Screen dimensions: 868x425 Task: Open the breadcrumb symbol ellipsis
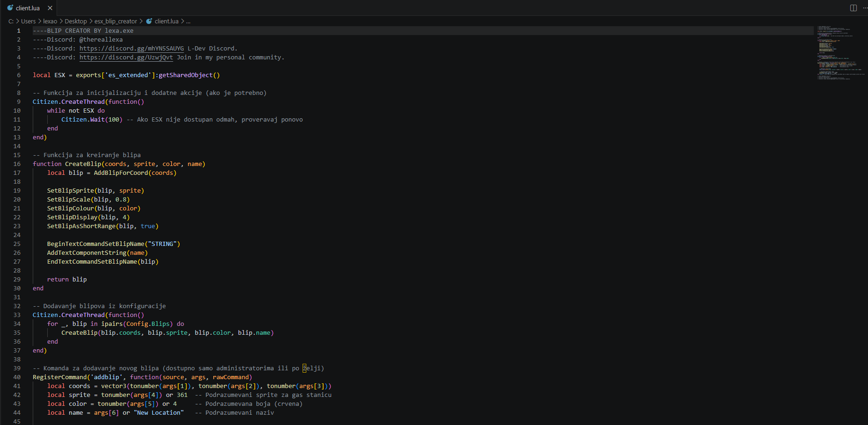click(188, 21)
